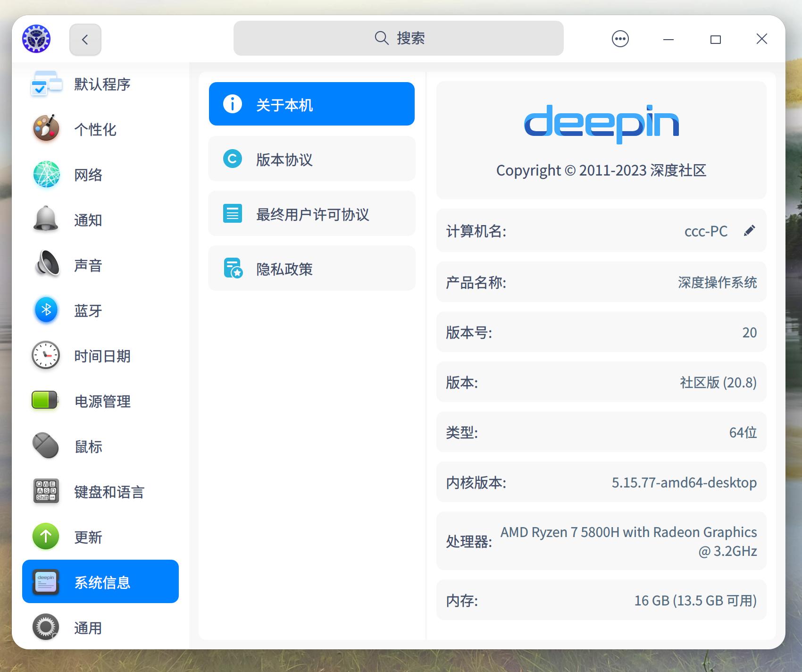Viewport: 802px width, 672px height.
Task: Click the memory value 16 GB (13.5 GB 可用)
Action: [695, 600]
